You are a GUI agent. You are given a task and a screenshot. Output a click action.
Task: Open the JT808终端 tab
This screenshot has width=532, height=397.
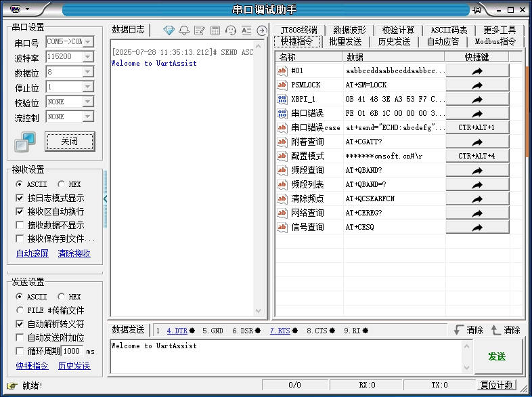pos(299,30)
